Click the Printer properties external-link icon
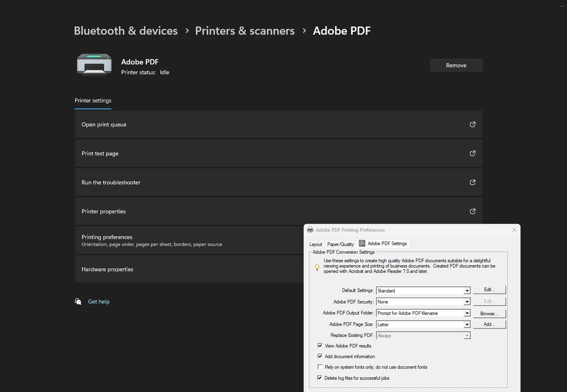567x392 pixels. 472,211
